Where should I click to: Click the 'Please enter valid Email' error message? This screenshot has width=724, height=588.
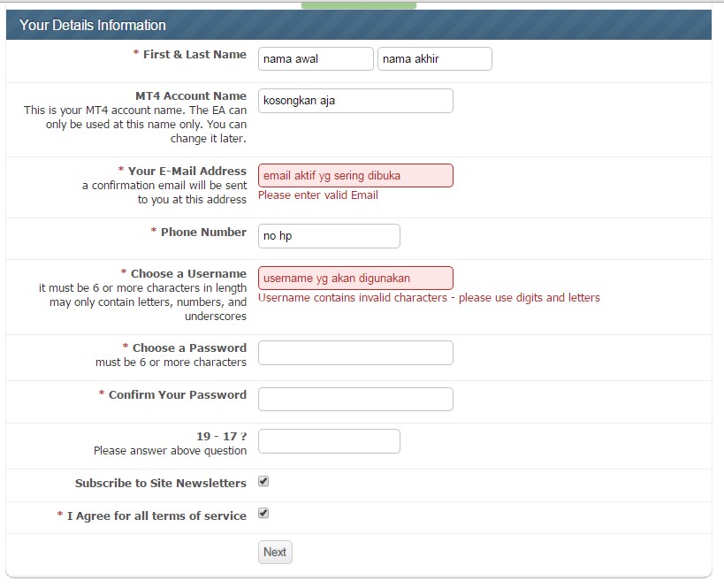tap(317, 195)
